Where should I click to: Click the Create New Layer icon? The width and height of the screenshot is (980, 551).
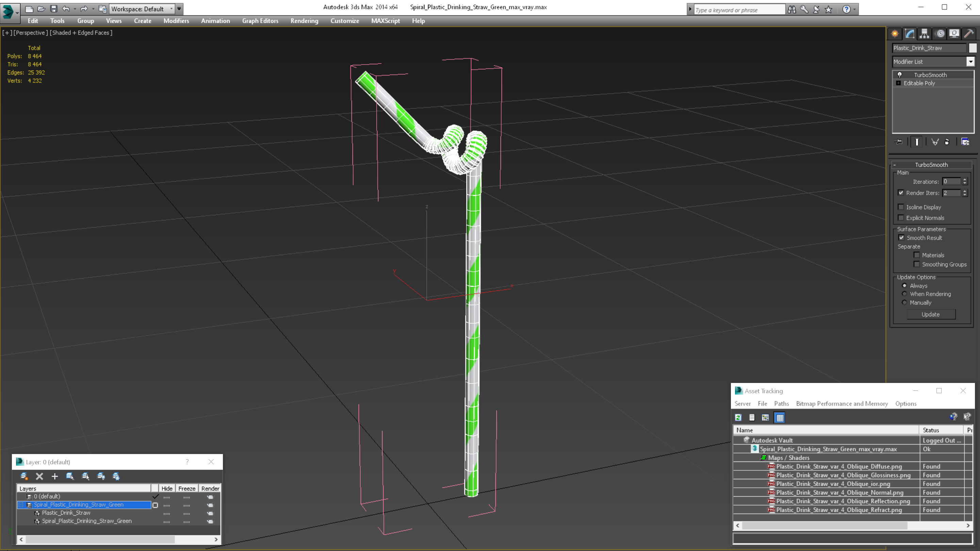(23, 476)
